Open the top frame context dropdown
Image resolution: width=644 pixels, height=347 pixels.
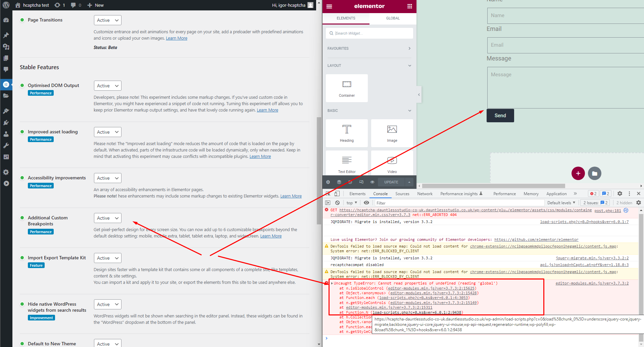(x=351, y=203)
